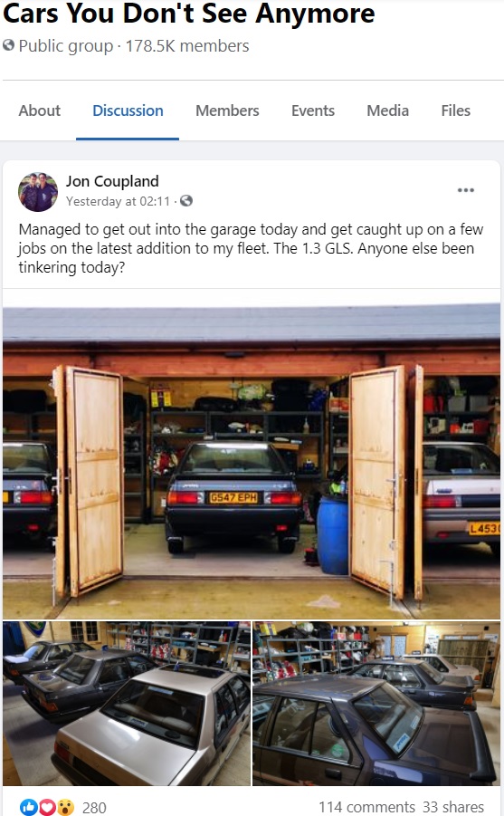Open the bottom-left photo of silver car
The image size is (504, 816).
(x=127, y=704)
